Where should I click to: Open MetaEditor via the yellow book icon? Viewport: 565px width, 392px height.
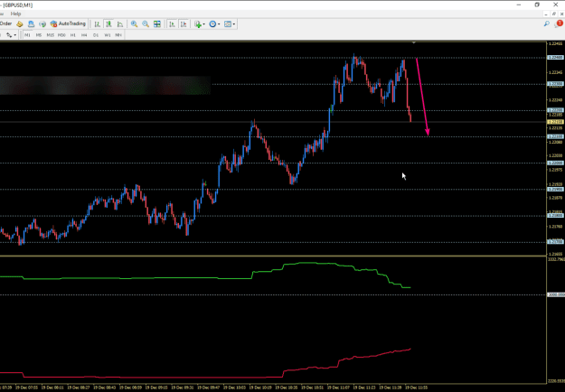(20, 24)
